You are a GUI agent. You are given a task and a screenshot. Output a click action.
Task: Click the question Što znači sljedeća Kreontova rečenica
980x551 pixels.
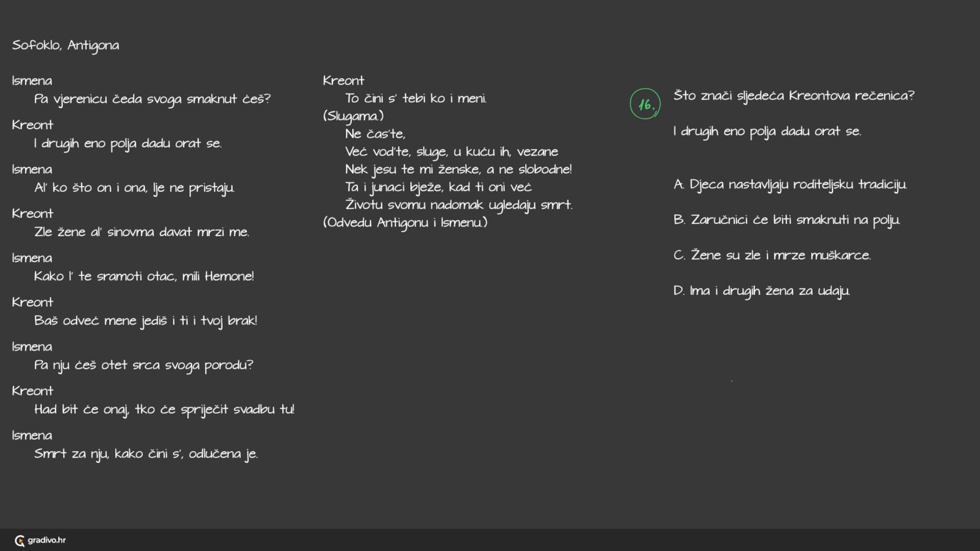794,96
